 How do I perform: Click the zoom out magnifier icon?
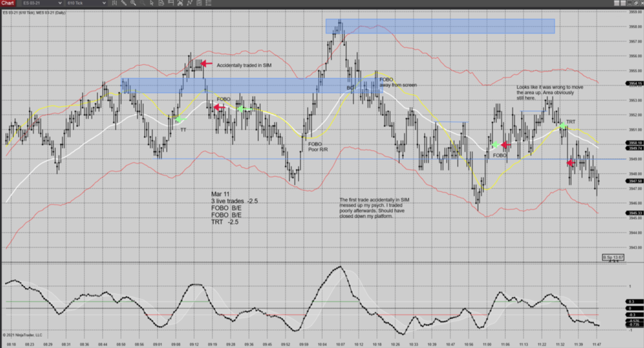coord(142,3)
